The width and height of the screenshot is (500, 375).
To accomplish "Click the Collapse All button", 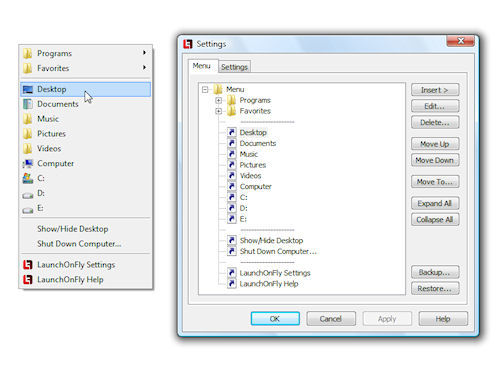I will (435, 220).
